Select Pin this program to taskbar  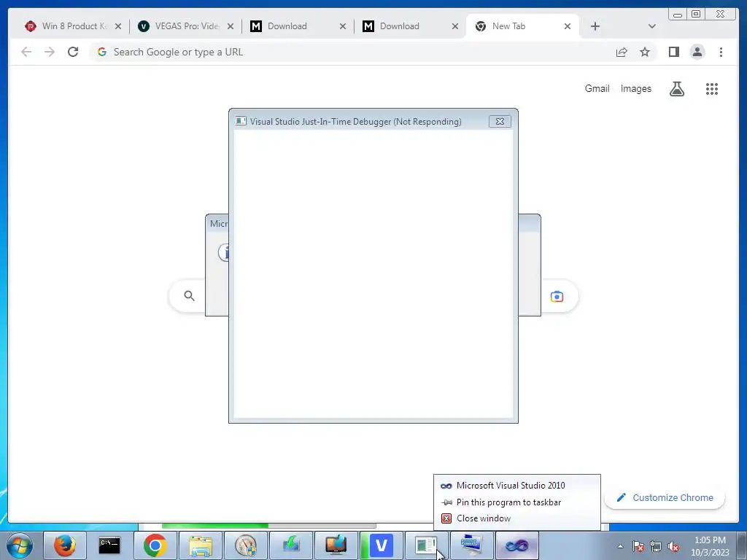(x=517, y=502)
